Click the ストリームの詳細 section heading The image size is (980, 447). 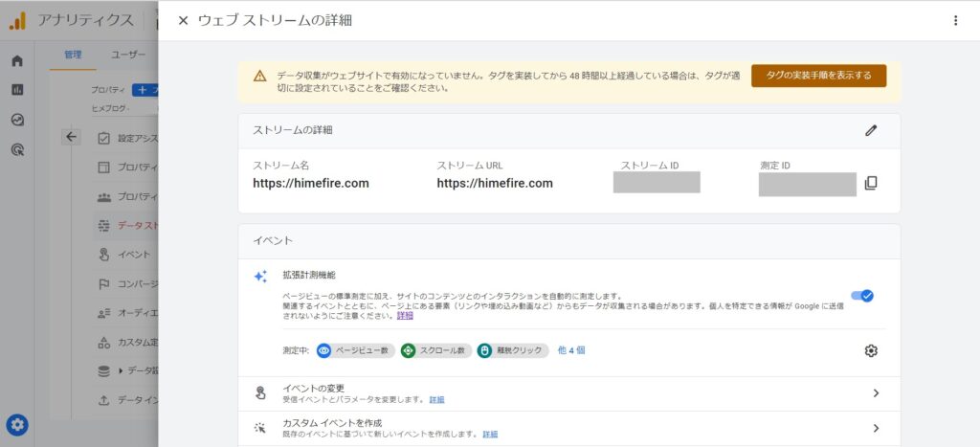tap(293, 131)
